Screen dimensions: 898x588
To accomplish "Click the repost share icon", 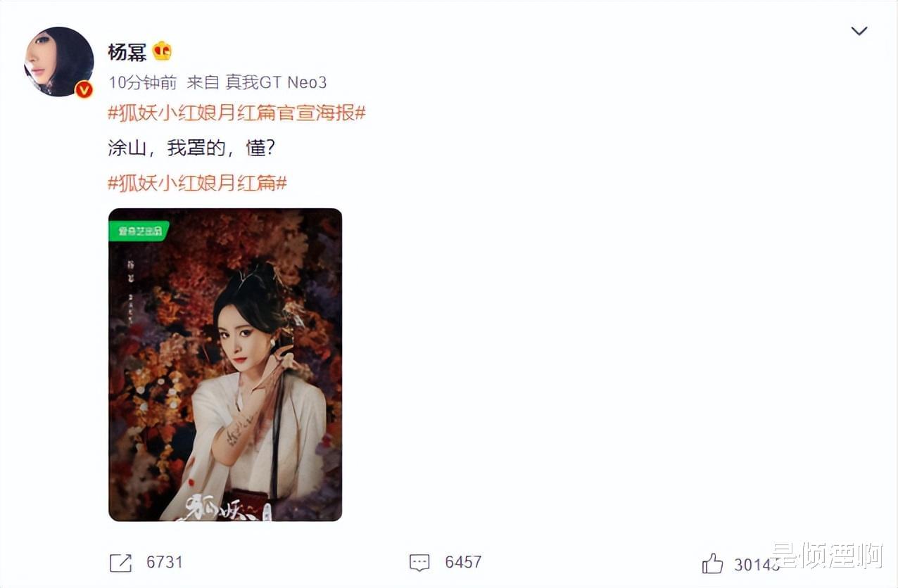I will click(x=120, y=563).
